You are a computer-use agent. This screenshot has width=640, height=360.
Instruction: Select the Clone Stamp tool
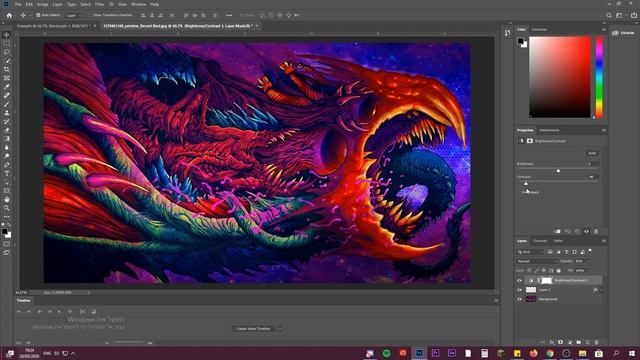pyautogui.click(x=7, y=113)
